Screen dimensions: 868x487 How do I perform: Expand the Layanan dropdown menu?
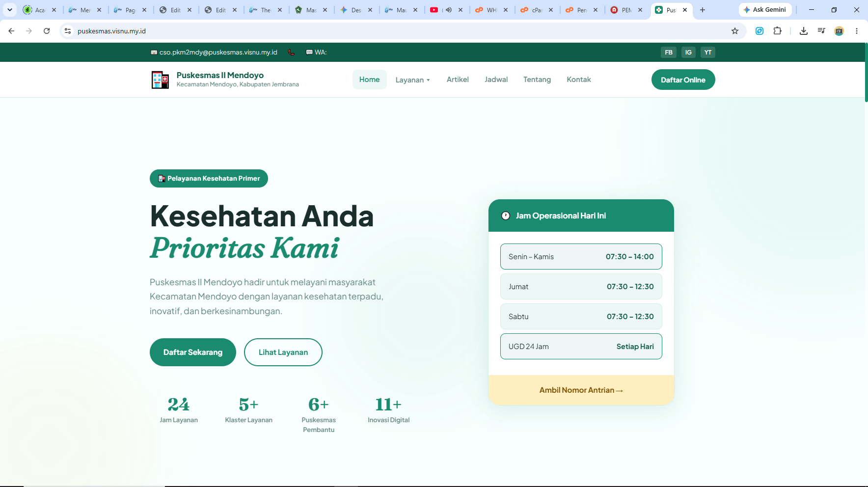click(x=412, y=80)
